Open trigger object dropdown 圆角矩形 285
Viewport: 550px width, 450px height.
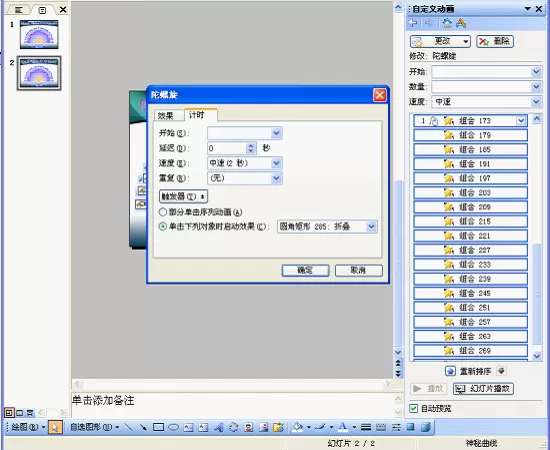(x=371, y=227)
